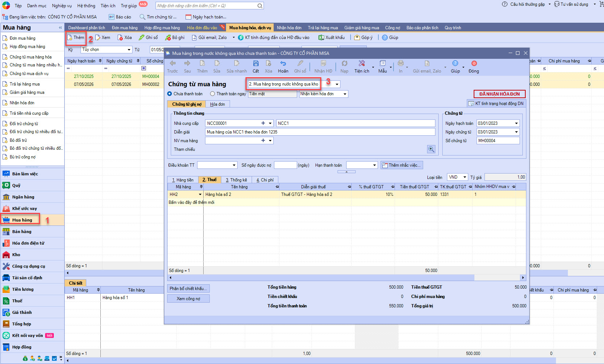This screenshot has height=364, width=604.
Task: Select the Thanh toán ngay radio option
Action: pyautogui.click(x=213, y=94)
